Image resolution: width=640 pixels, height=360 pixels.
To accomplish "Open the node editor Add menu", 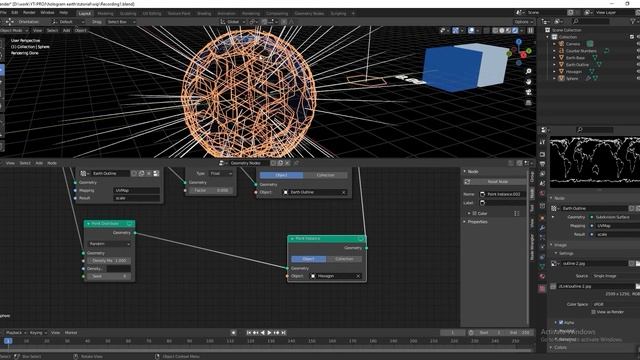I will coord(39,163).
